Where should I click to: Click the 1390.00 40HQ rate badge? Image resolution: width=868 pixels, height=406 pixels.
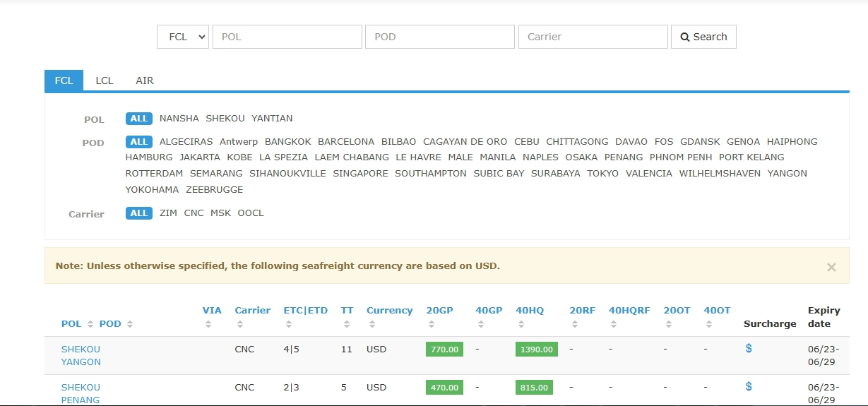537,350
